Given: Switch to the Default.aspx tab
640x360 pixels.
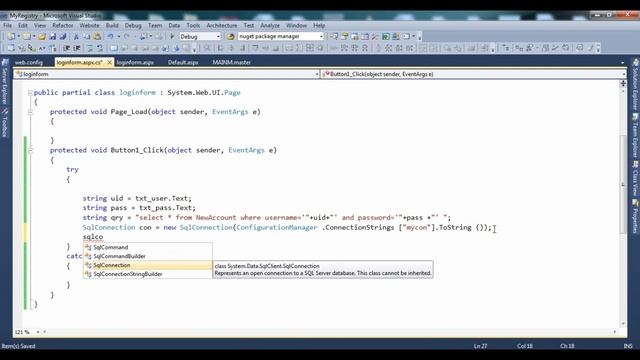Looking at the screenshot, I should (183, 62).
